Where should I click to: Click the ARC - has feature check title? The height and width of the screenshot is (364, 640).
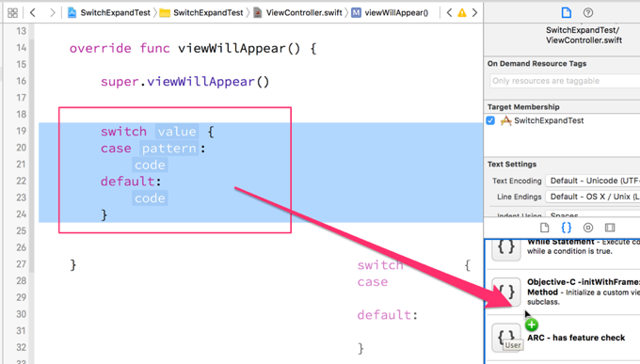pos(576,338)
